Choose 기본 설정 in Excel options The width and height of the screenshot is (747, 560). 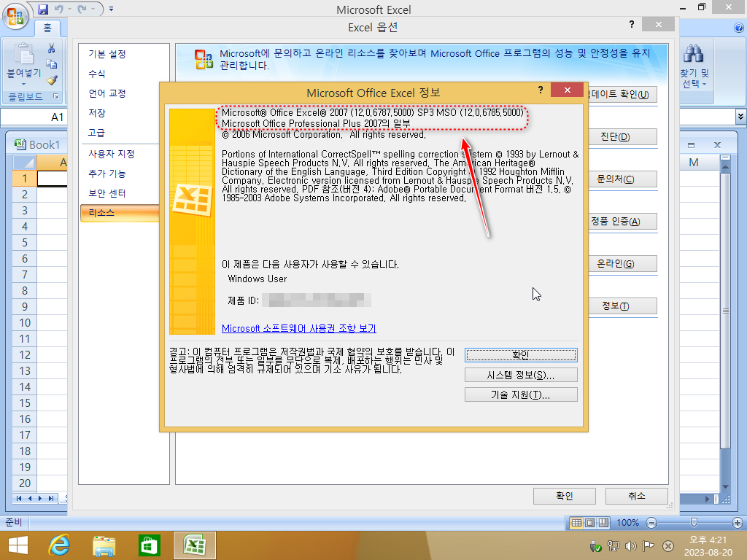tap(107, 54)
